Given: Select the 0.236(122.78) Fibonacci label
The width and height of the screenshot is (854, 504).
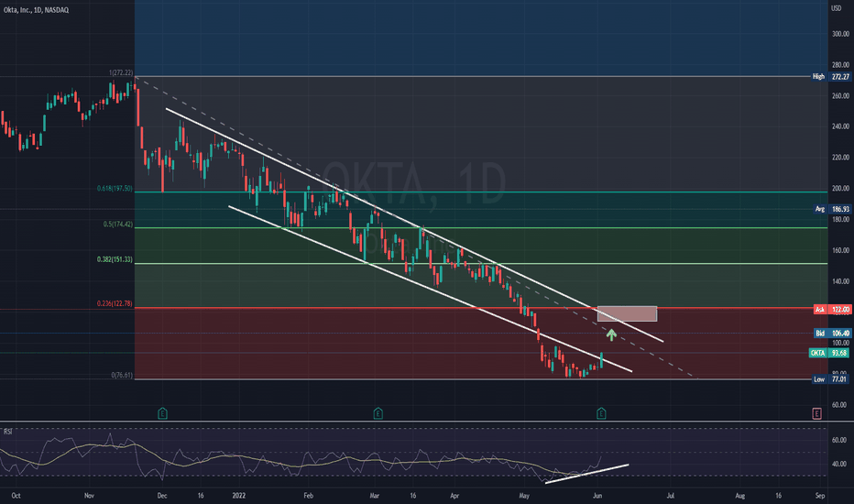Looking at the screenshot, I should 115,303.
